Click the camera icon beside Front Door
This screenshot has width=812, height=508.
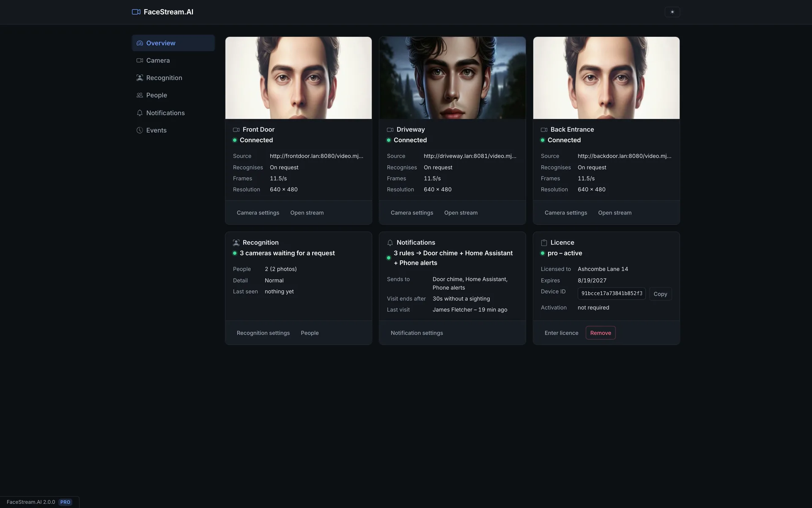coord(236,130)
